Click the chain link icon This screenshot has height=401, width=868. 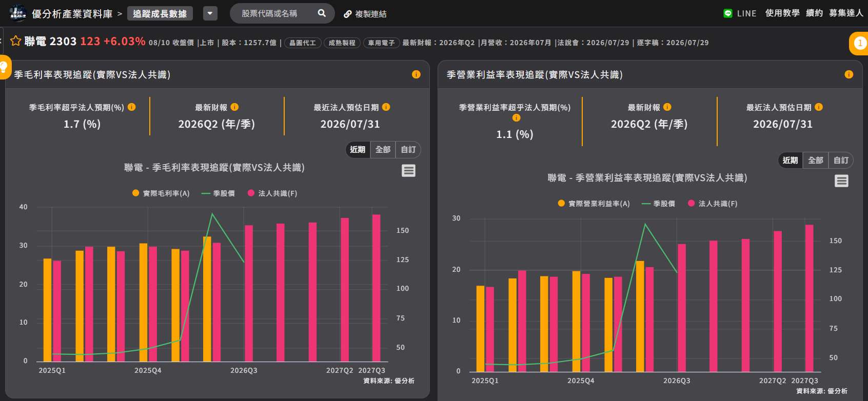[348, 14]
